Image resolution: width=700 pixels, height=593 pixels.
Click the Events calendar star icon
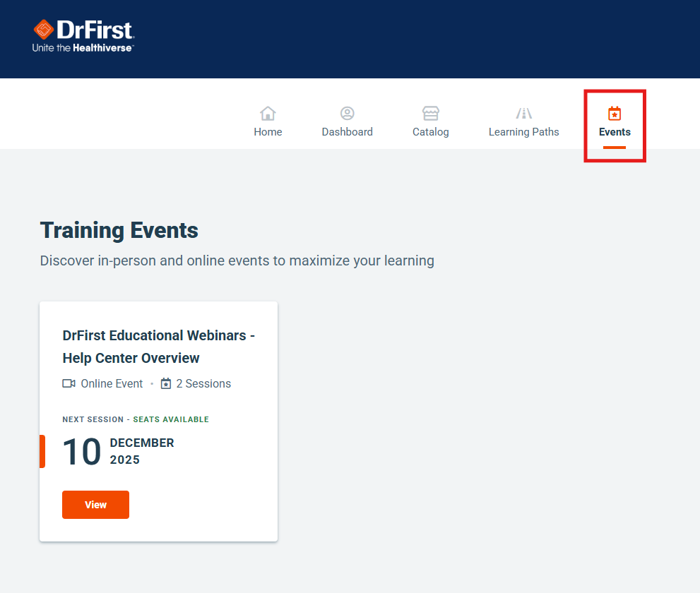(615, 114)
